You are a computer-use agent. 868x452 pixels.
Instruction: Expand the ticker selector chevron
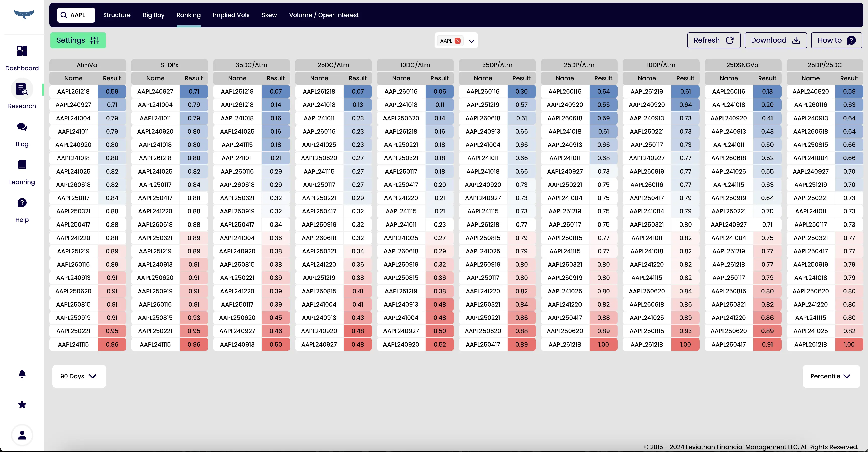click(471, 41)
